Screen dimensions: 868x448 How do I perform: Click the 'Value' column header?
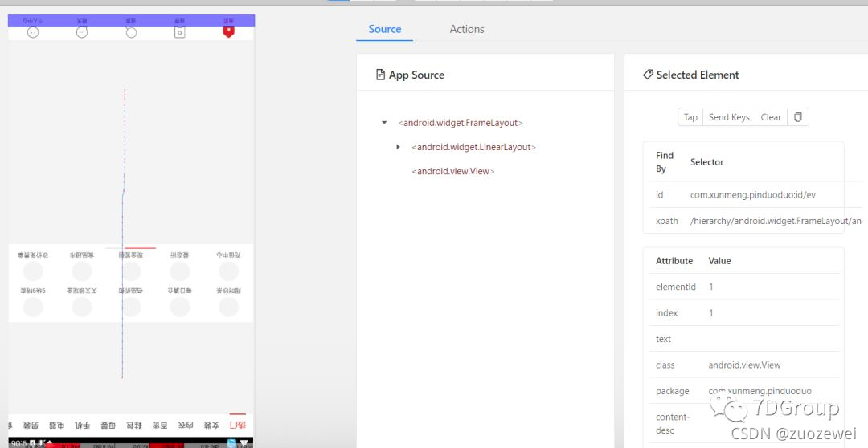(x=719, y=260)
